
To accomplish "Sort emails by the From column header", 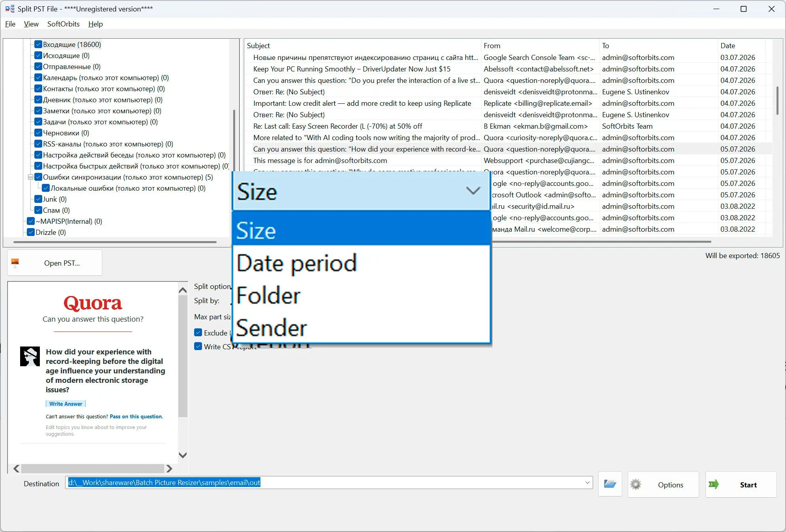I will [x=540, y=45].
